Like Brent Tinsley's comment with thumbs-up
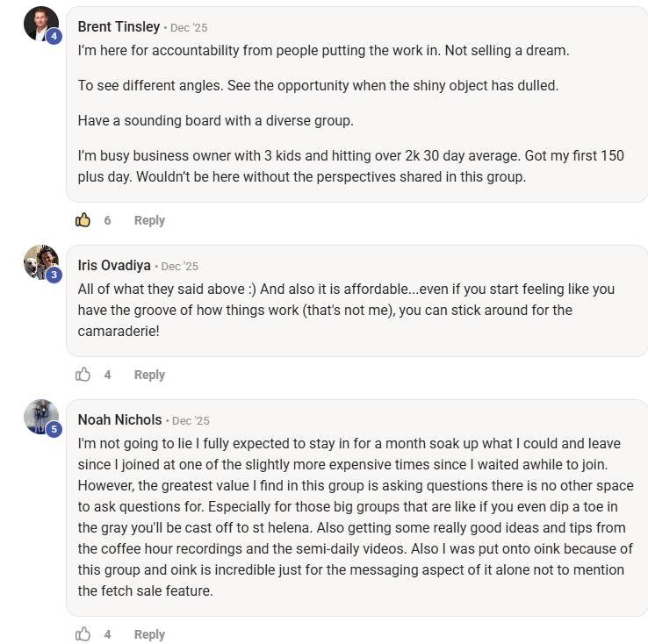The width and height of the screenshot is (648, 644). (83, 220)
